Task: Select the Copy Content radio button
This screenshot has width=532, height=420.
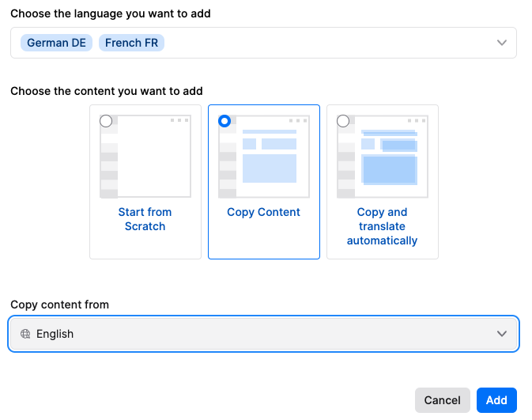Action: (224, 121)
